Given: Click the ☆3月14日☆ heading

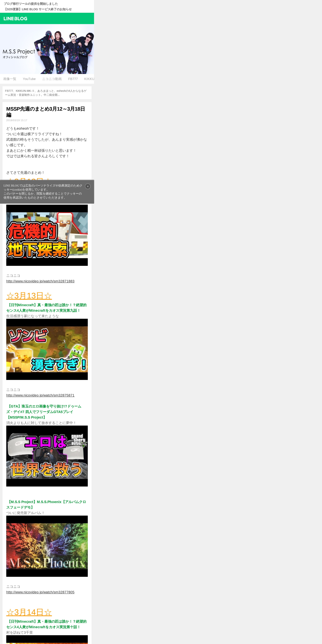Looking at the screenshot, I should tap(29, 612).
